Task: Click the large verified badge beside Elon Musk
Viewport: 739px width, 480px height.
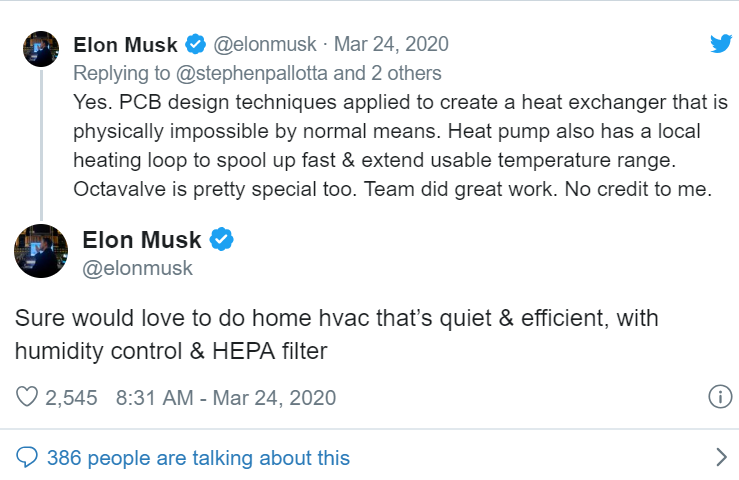Action: coord(222,240)
